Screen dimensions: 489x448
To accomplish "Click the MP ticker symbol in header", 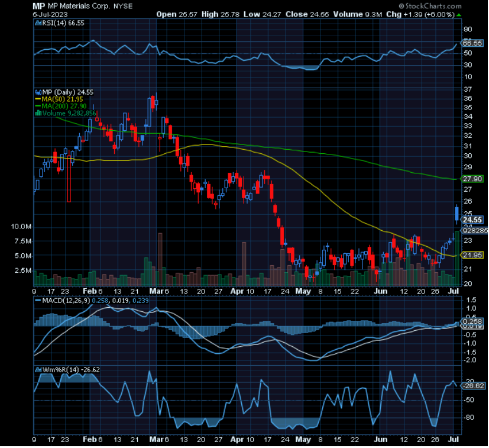I will point(39,5).
